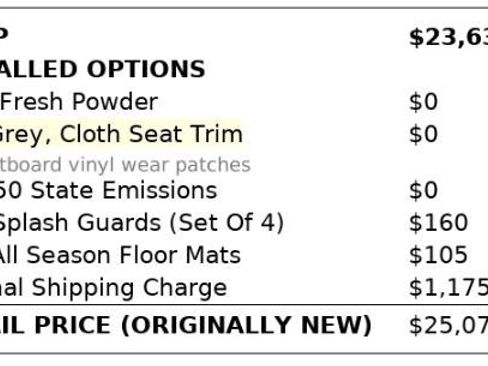Image resolution: width=488 pixels, height=366 pixels.
Task: Click the $105 floor mats price
Action: click(438, 255)
